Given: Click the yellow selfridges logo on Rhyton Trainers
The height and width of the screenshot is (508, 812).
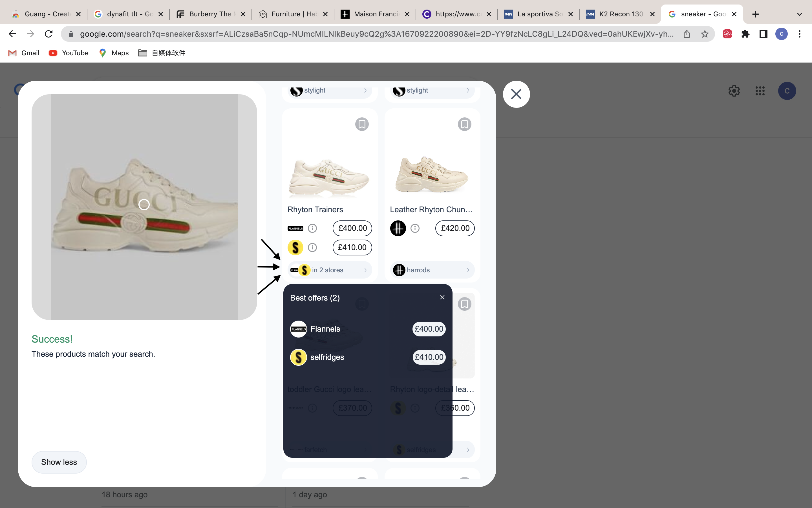Looking at the screenshot, I should pyautogui.click(x=295, y=248).
